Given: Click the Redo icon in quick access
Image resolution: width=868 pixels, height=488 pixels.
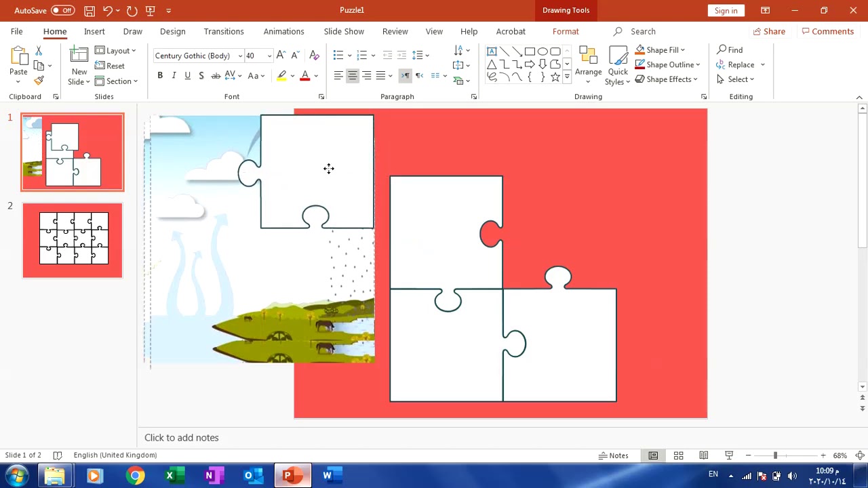Looking at the screenshot, I should (x=132, y=10).
